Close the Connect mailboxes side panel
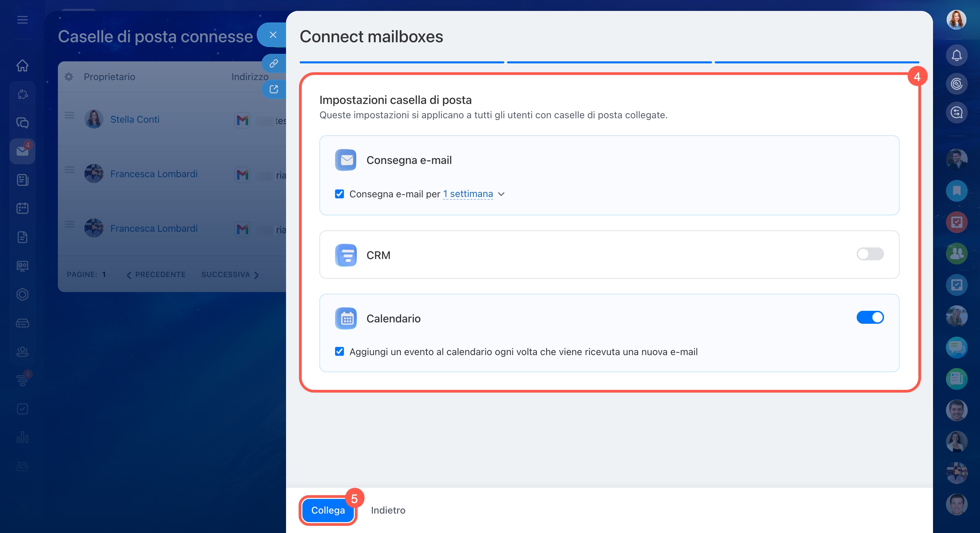 coord(273,35)
